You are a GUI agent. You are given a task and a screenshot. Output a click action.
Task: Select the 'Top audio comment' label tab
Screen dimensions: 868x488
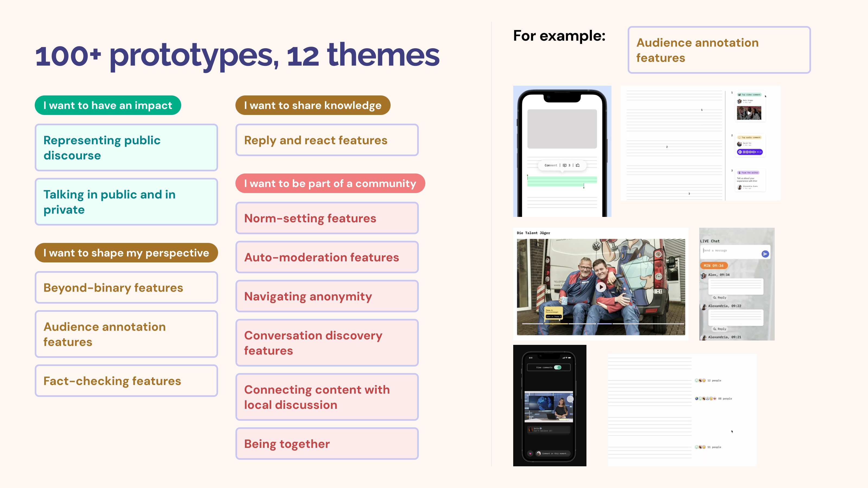[749, 138]
